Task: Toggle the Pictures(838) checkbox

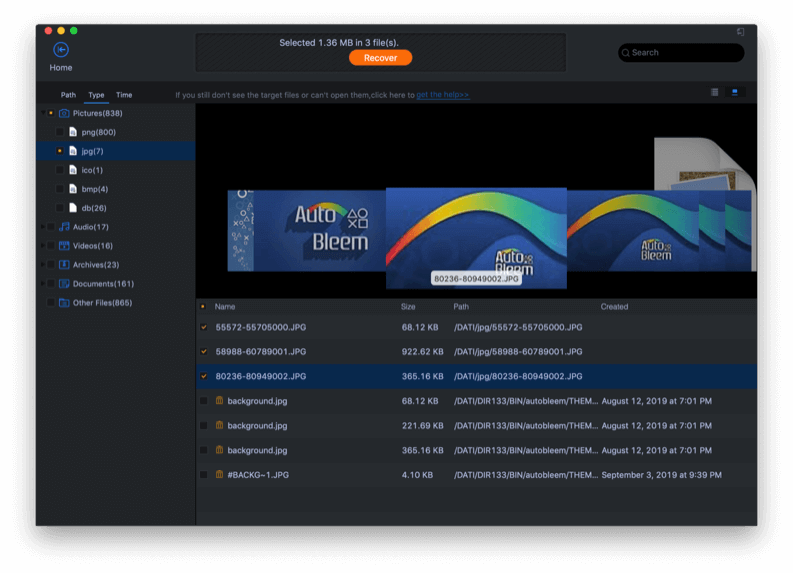Action: tap(51, 113)
